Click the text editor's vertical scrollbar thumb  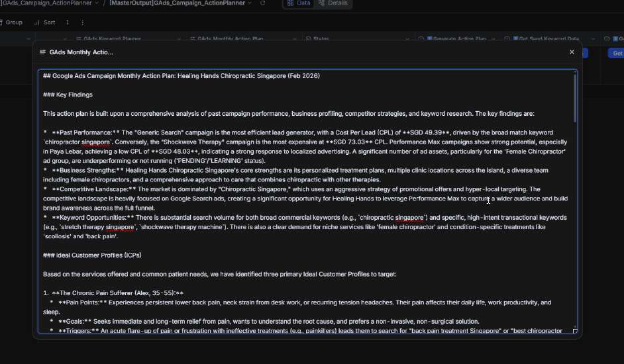(575, 98)
